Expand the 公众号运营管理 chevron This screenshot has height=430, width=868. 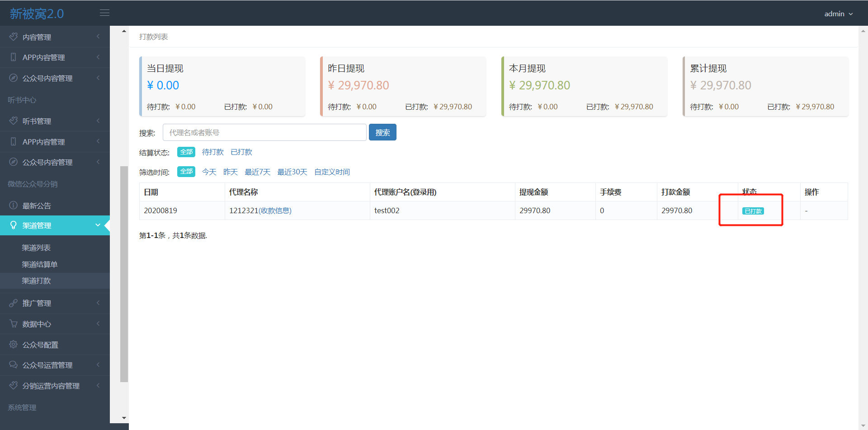tap(98, 365)
